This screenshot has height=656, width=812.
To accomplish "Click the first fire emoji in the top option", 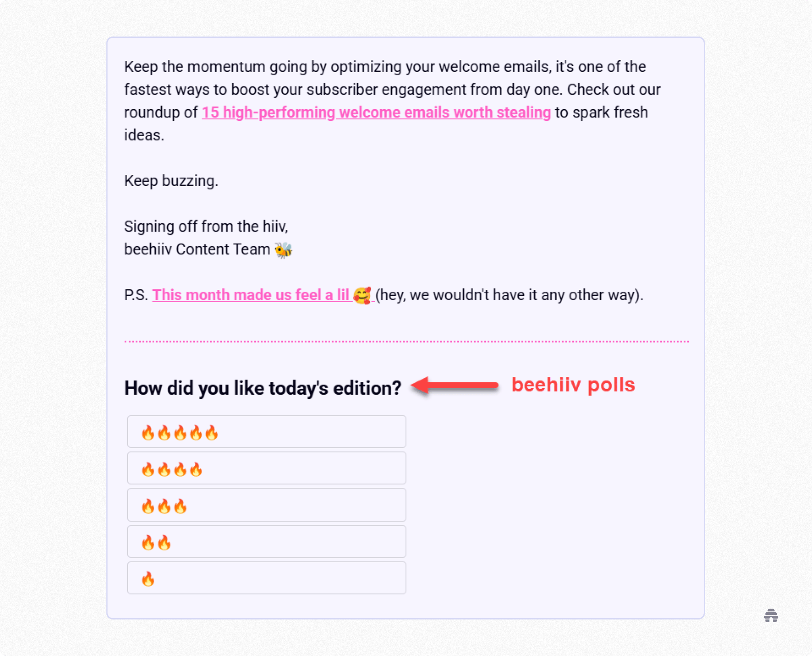I will pos(149,432).
